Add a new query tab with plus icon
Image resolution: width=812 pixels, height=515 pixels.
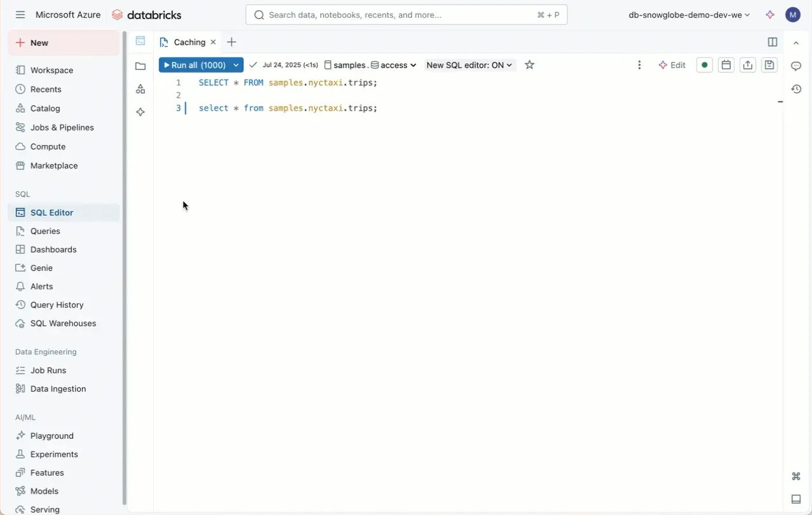tap(232, 42)
